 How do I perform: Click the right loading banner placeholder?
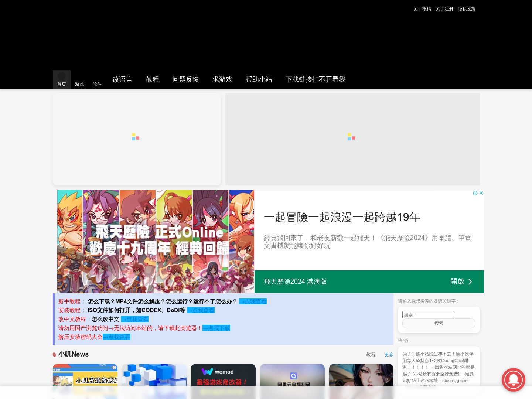tap(352, 139)
